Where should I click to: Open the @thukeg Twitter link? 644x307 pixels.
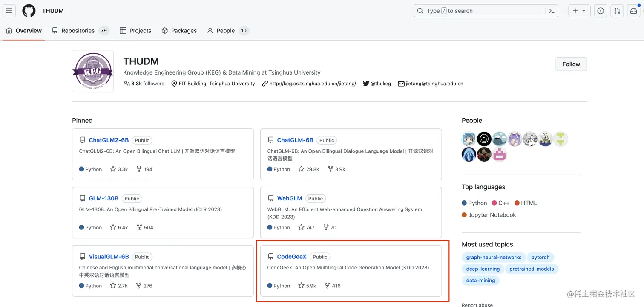(381, 84)
